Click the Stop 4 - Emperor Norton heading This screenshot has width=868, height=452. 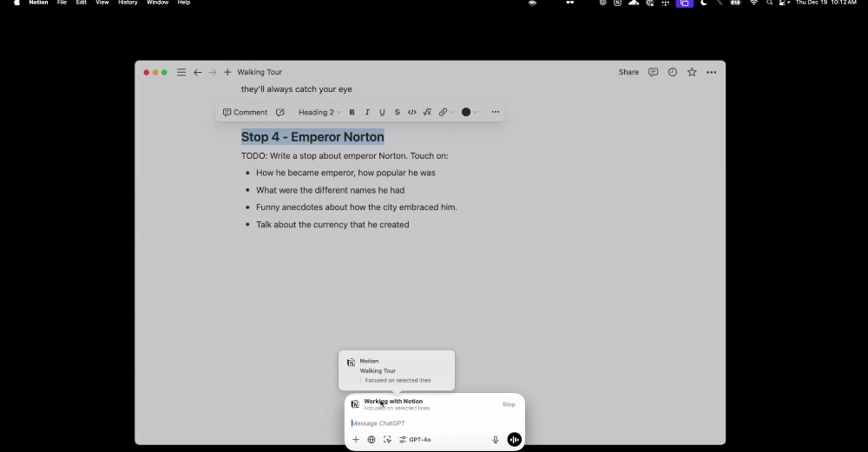[312, 137]
